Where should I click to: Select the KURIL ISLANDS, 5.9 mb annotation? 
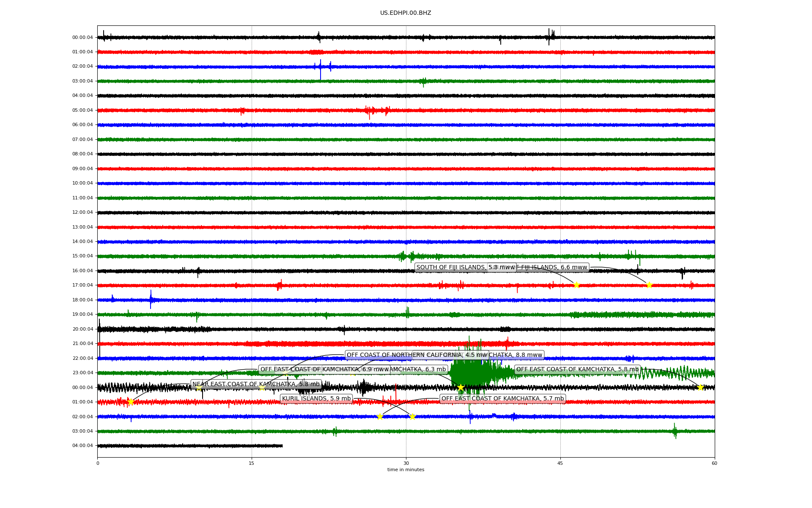pyautogui.click(x=316, y=399)
